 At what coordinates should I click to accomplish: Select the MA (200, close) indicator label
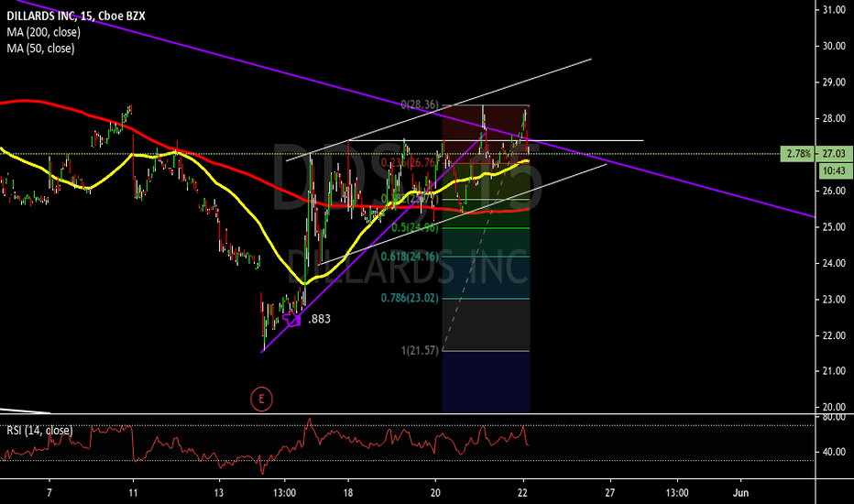(44, 32)
